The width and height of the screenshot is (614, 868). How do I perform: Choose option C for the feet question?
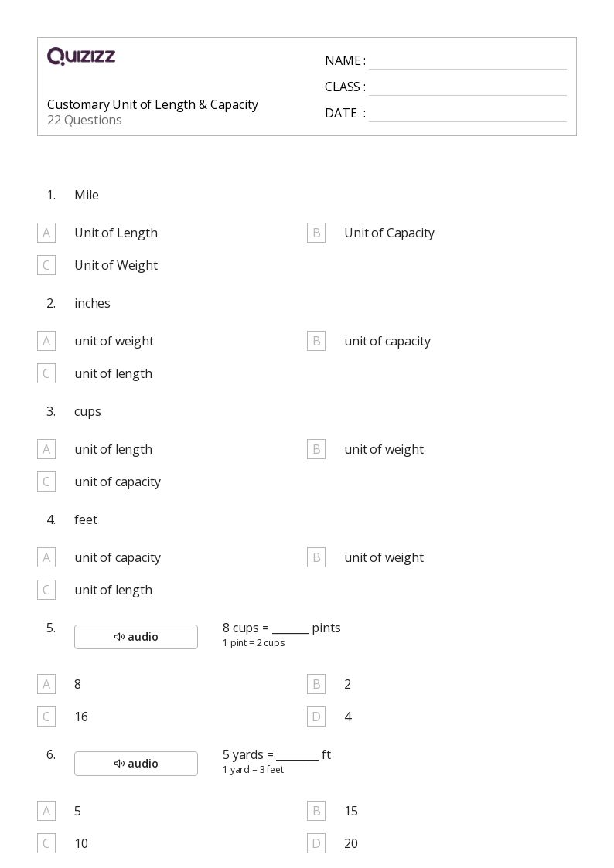tap(46, 590)
